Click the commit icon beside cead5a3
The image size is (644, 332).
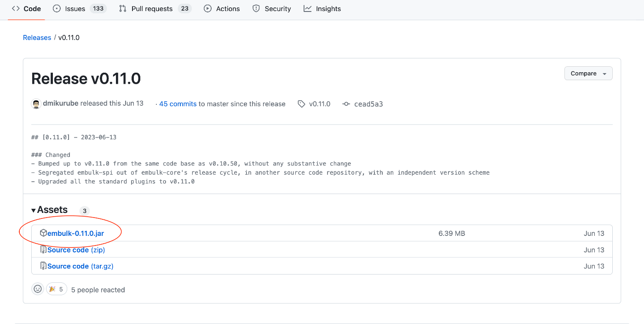(x=346, y=104)
